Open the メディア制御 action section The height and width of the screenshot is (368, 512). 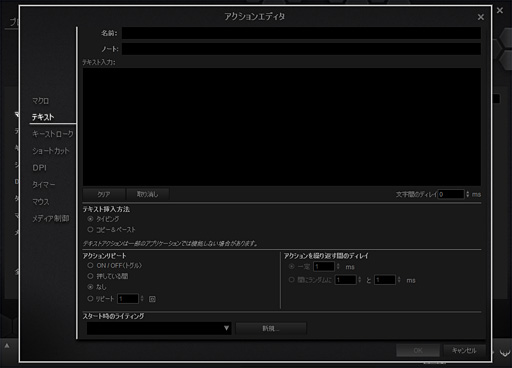[51, 218]
